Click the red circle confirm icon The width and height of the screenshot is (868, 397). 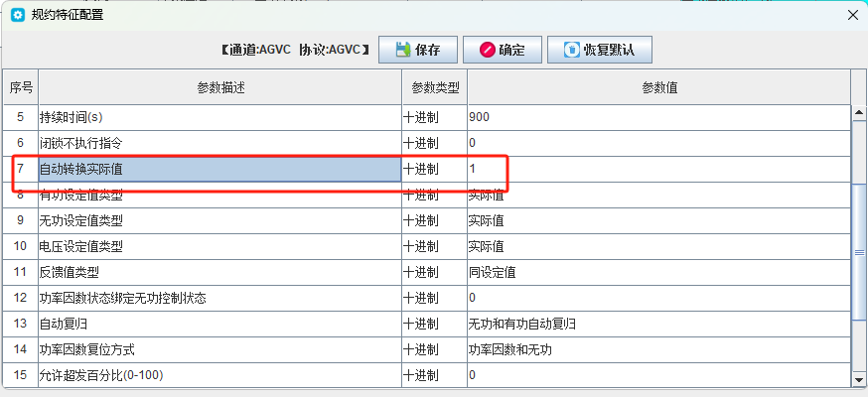488,50
